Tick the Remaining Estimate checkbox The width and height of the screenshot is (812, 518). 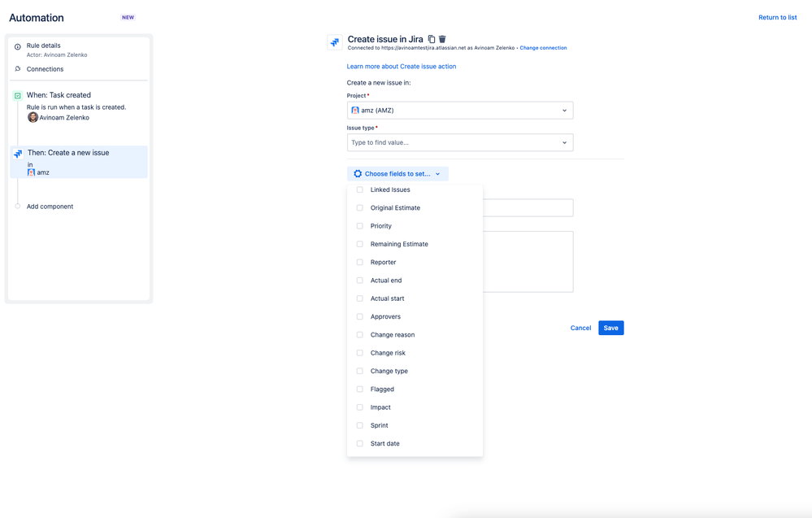pos(360,244)
